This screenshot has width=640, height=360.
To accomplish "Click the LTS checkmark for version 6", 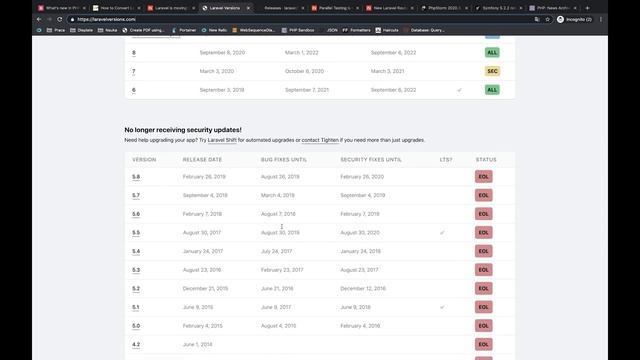I will (x=460, y=90).
